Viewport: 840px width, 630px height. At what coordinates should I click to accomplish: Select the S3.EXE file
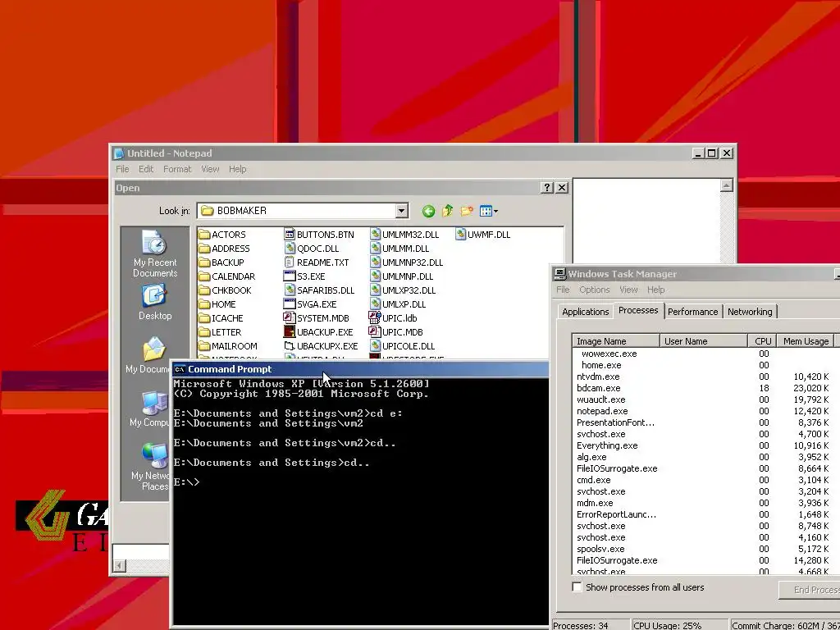[304, 276]
